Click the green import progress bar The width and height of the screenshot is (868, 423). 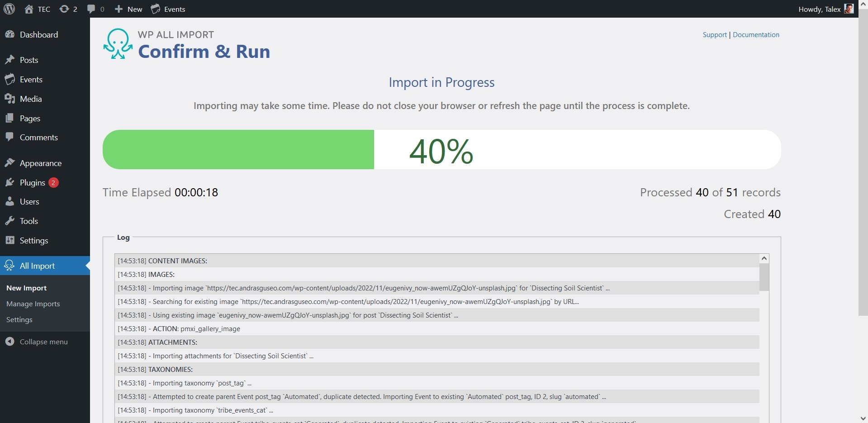(238, 150)
